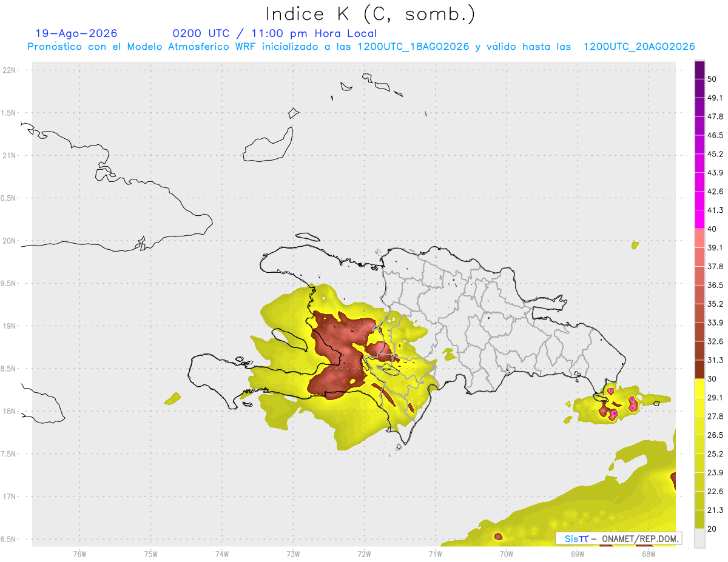Click the colorbar value "20"

pyautogui.click(x=712, y=529)
